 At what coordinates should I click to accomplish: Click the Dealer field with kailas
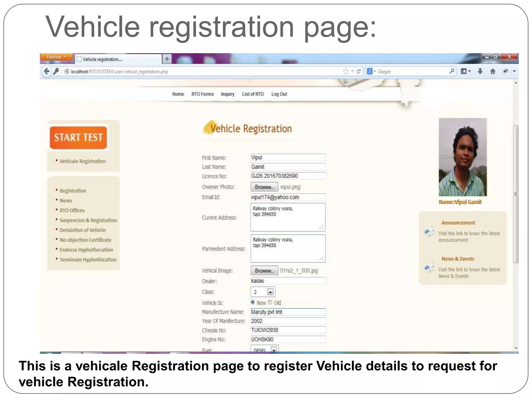288,281
